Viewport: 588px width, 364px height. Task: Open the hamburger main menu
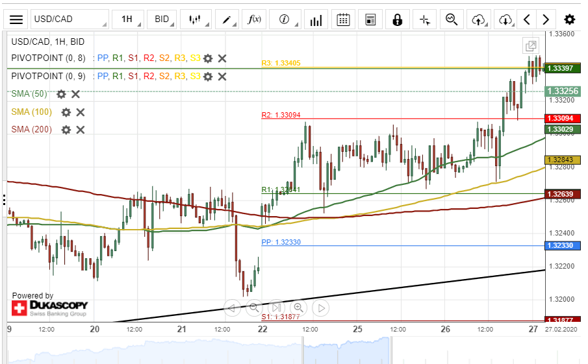[16, 19]
